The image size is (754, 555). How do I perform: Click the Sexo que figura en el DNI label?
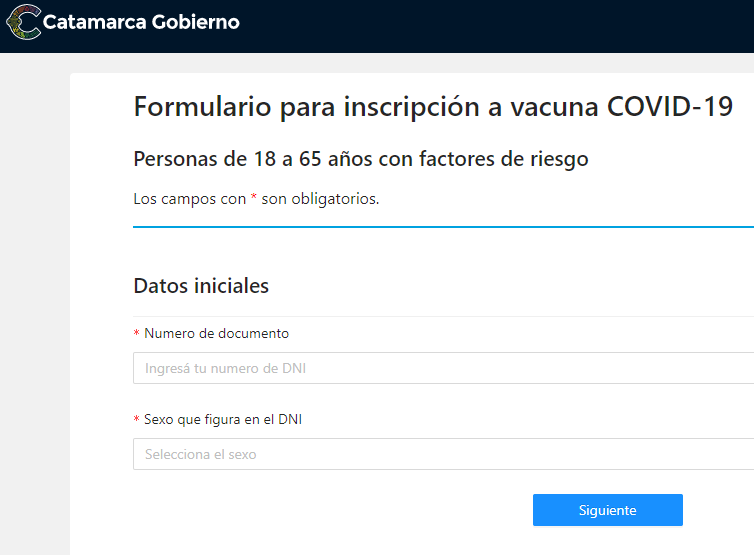coord(223,419)
